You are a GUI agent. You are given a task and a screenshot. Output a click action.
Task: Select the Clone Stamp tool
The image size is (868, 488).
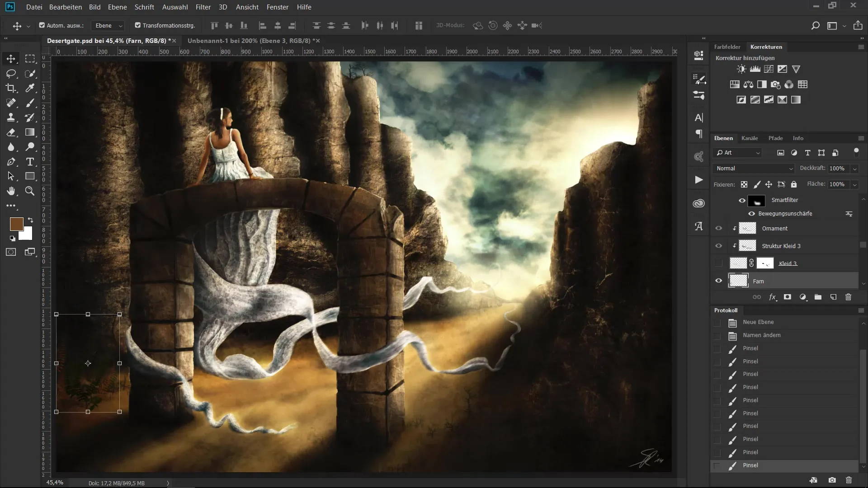coord(11,117)
